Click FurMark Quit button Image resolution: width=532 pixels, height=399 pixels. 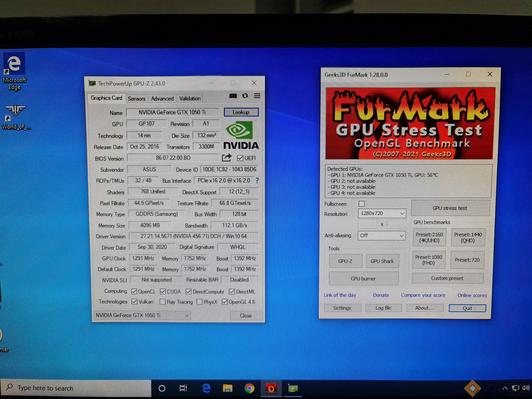(467, 308)
